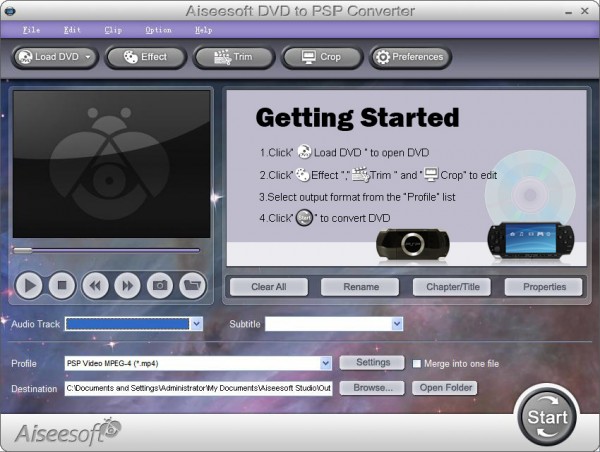Click the video preview window
Viewport: 600px width, 452px height.
click(x=112, y=164)
